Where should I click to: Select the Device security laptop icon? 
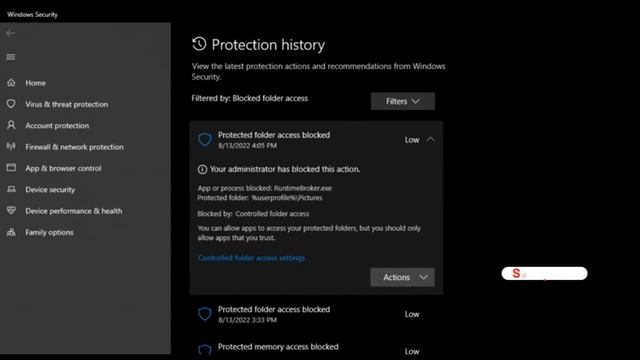[x=11, y=189]
